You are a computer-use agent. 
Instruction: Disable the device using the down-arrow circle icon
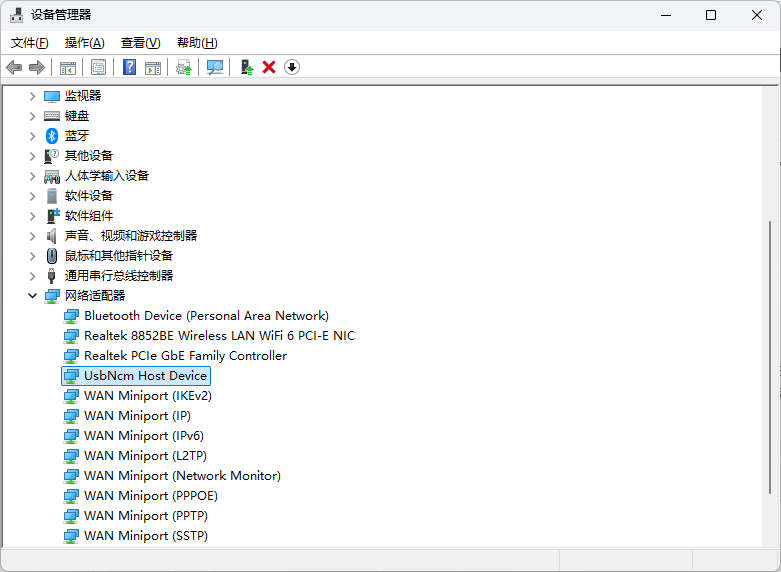(x=292, y=67)
